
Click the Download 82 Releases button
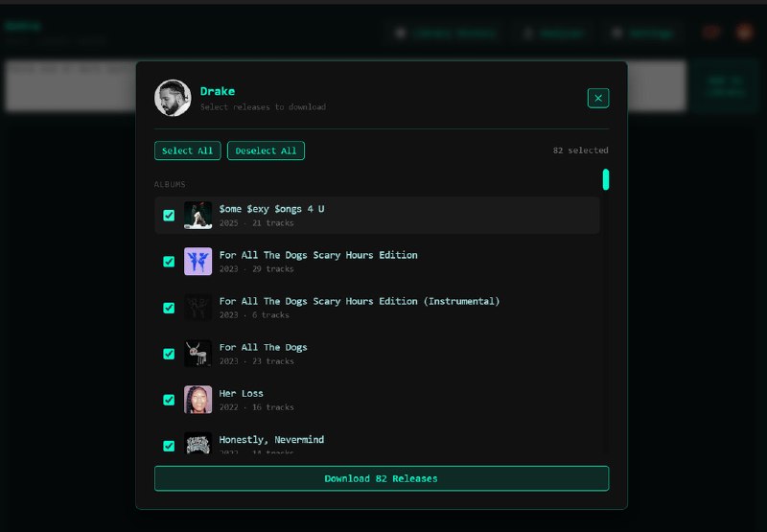(381, 478)
